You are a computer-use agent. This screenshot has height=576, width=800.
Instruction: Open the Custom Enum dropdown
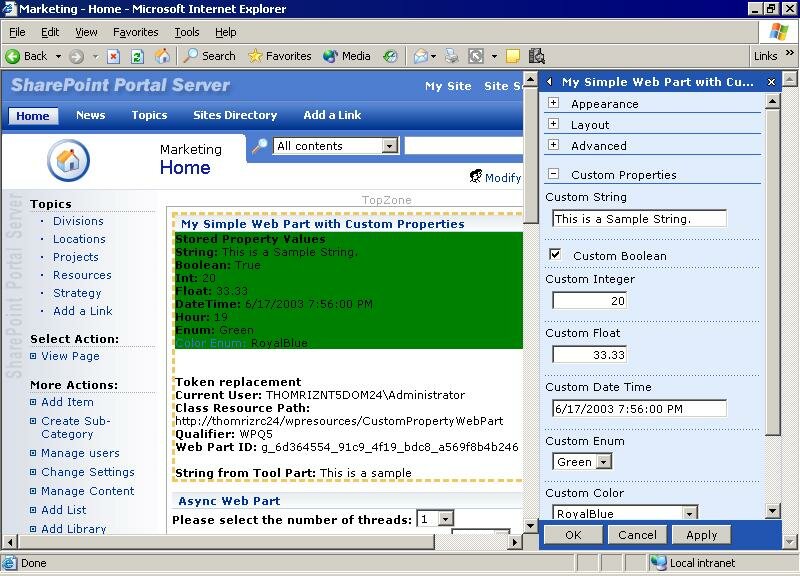[604, 462]
